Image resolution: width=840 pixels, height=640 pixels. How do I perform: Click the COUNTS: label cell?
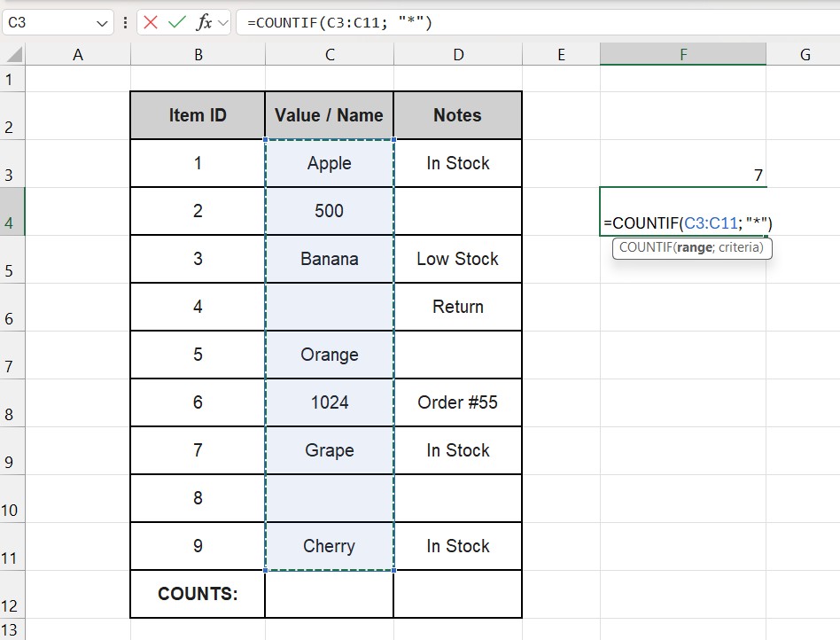click(198, 594)
